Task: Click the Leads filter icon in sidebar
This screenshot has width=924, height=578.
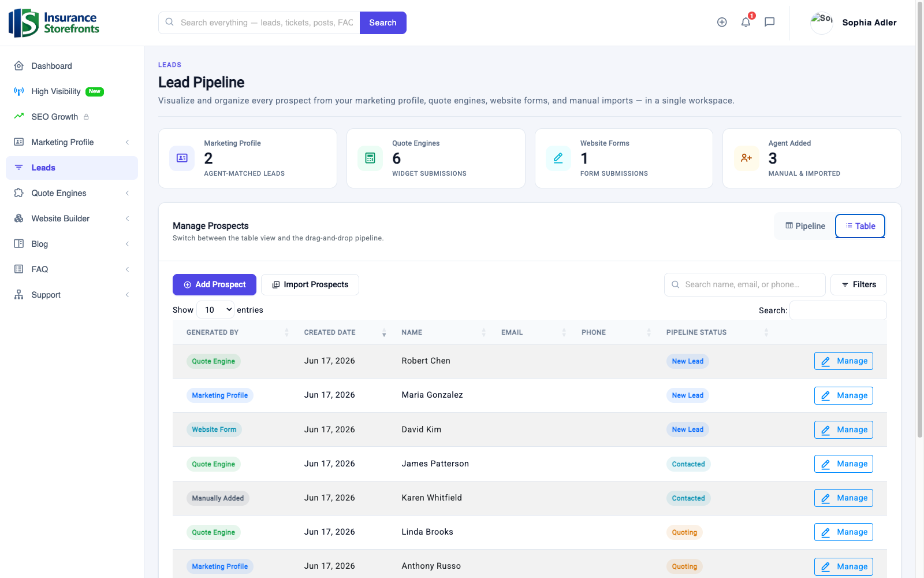Action: coord(19,168)
